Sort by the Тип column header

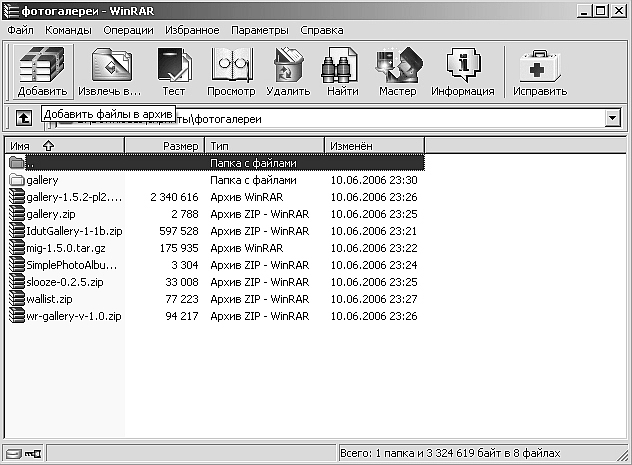pyautogui.click(x=265, y=145)
